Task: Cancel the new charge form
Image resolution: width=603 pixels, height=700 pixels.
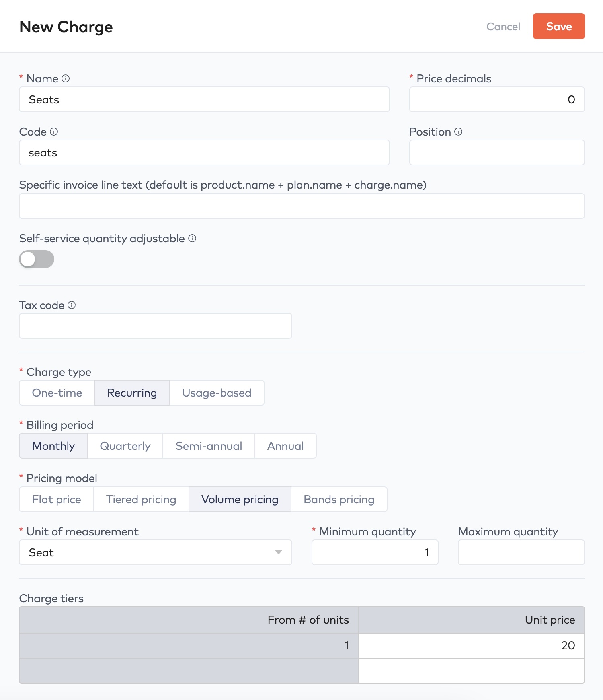Action: pyautogui.click(x=503, y=27)
